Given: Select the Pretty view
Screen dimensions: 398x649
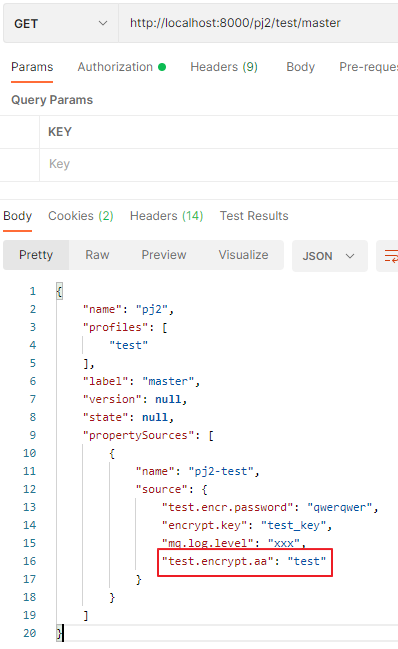Looking at the screenshot, I should (x=36, y=255).
